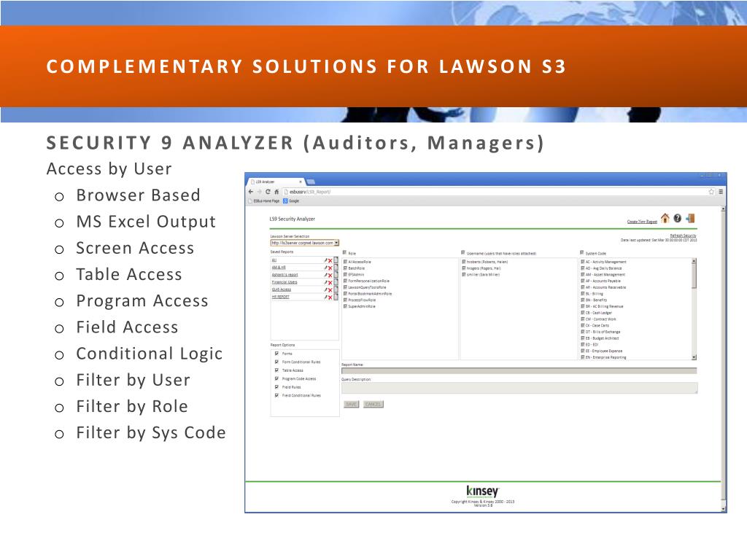Check the smiller user checkbox
Screen dimensions: 747x560
pos(463,275)
